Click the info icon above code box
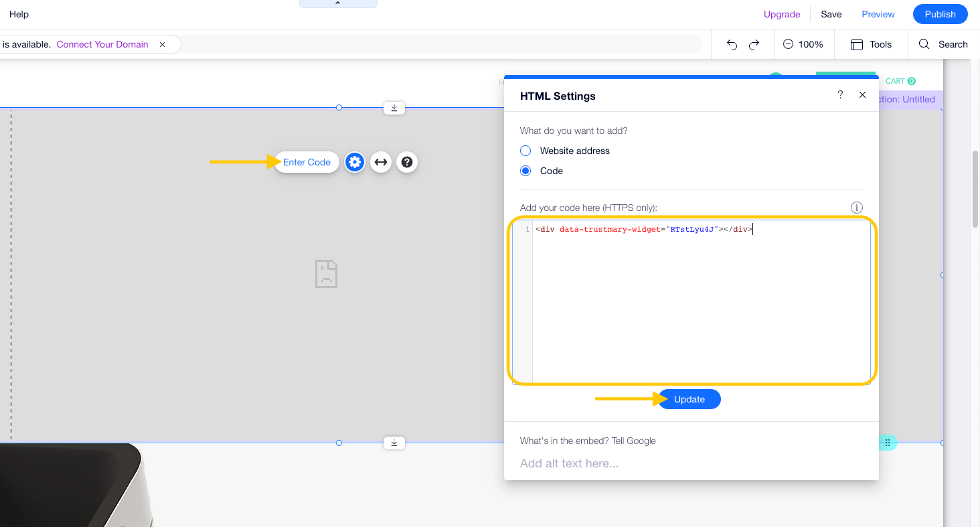The image size is (980, 527). [x=856, y=208]
